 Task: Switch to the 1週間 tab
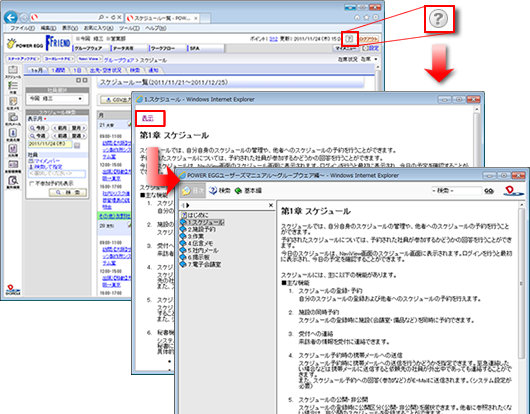pyautogui.click(x=58, y=70)
